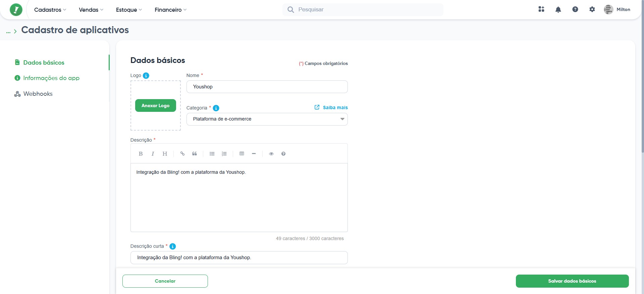Click the Dados básicos sidebar icon
The image size is (644, 294).
(x=17, y=62)
